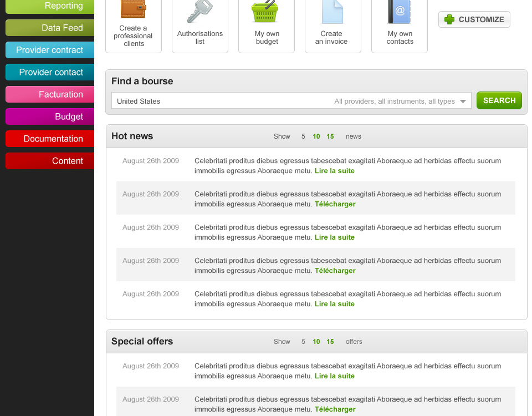
Task: Click the 'My own contacts' label
Action: [x=400, y=37]
